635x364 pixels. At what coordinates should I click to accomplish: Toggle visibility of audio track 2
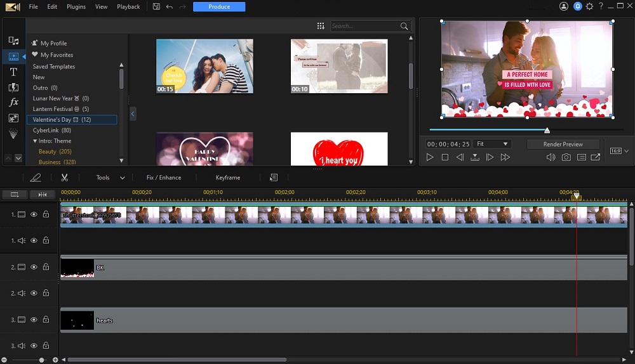(x=34, y=293)
